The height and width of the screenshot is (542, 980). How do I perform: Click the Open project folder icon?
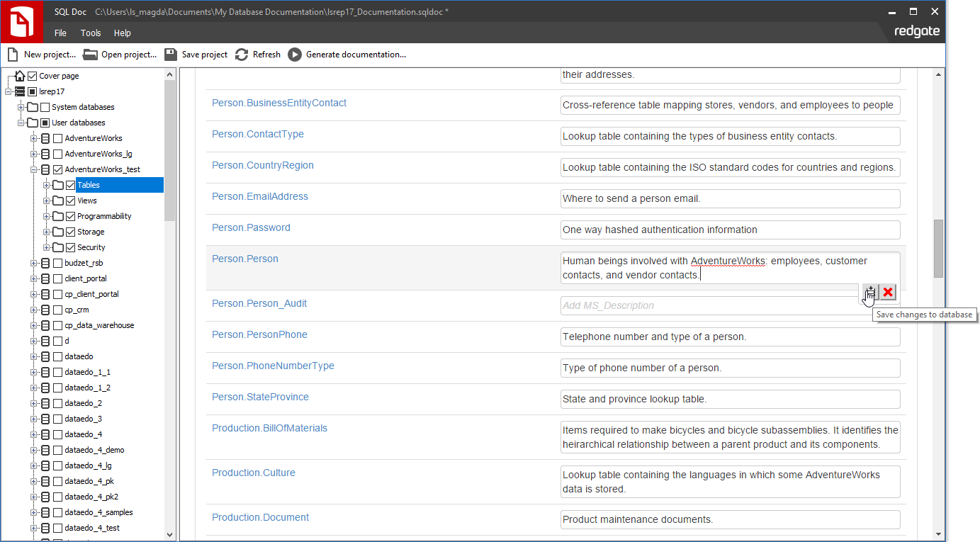[90, 55]
